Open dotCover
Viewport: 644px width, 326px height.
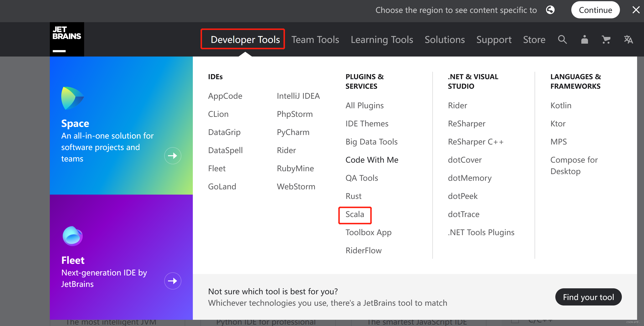pos(465,160)
